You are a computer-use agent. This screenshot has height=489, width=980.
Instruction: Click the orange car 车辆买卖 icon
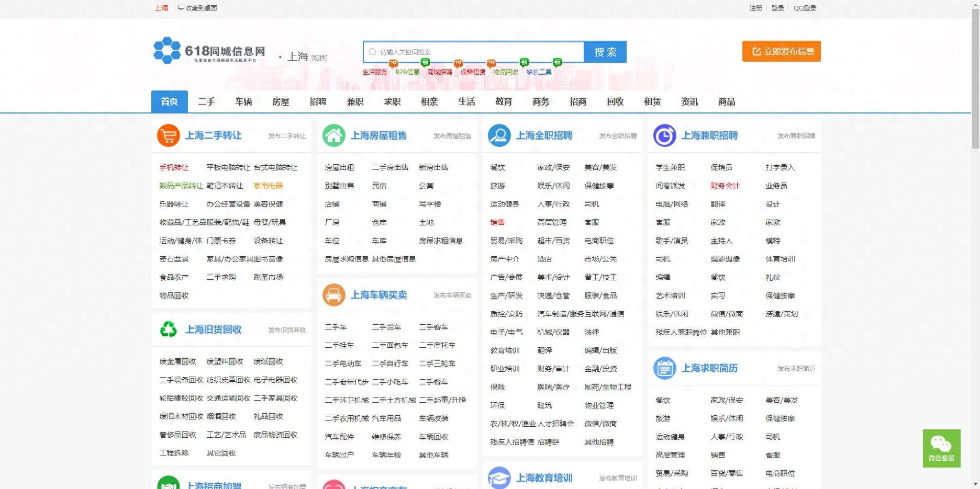point(333,295)
